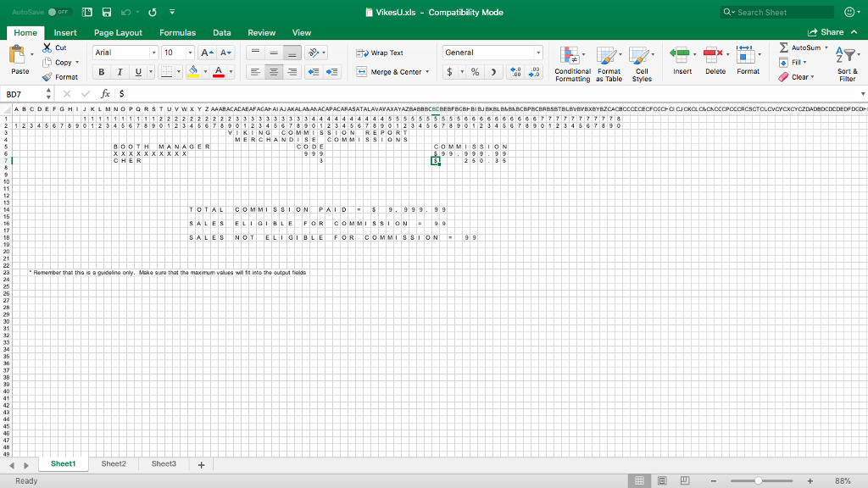Screen dimensions: 868x488
Task: Apply comma style icon
Action: coord(493,72)
